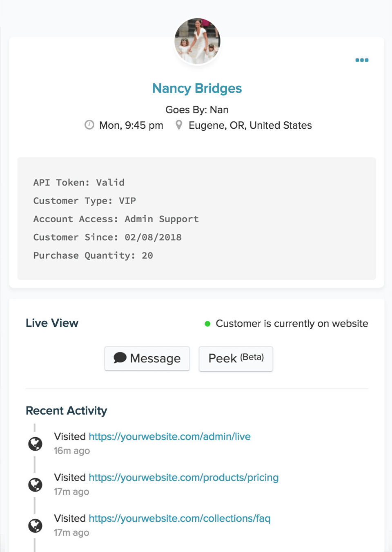Click globe icon for collections/faq visit
The image size is (392, 552).
coord(35,525)
